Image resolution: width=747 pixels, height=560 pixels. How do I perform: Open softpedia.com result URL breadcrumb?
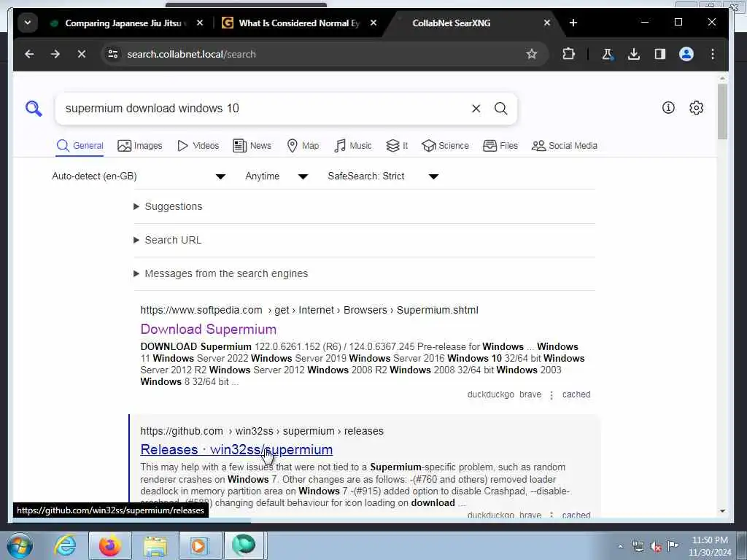tap(309, 310)
